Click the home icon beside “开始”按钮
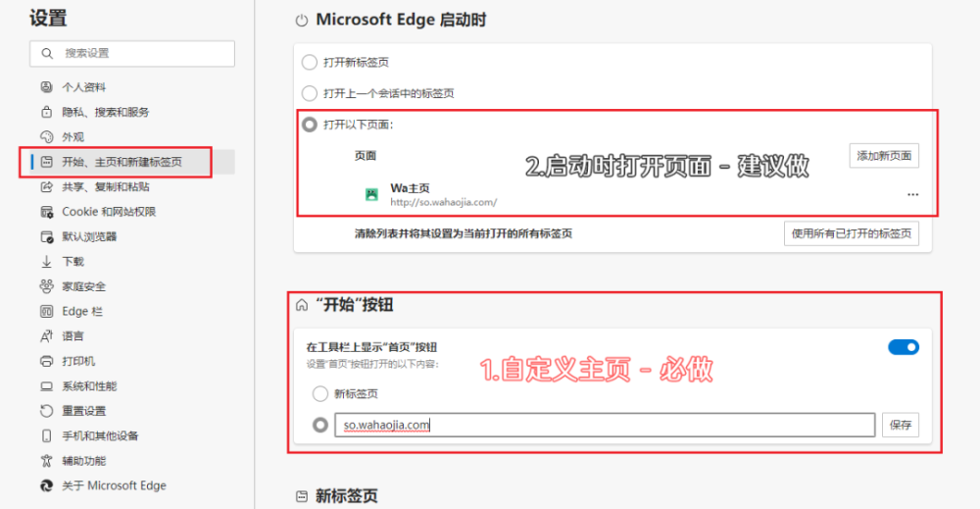The height and width of the screenshot is (509, 980). [302, 305]
